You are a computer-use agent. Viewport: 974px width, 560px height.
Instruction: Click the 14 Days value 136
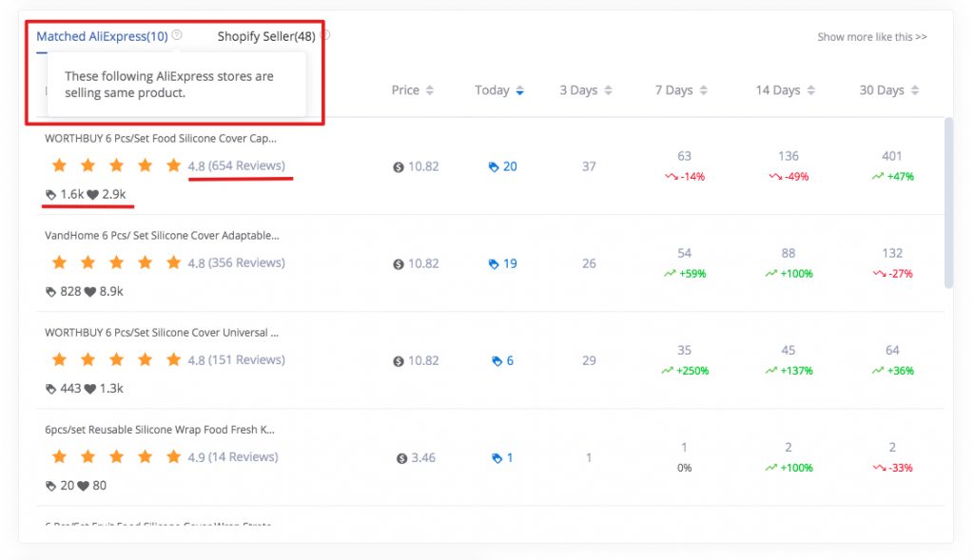[x=789, y=156]
